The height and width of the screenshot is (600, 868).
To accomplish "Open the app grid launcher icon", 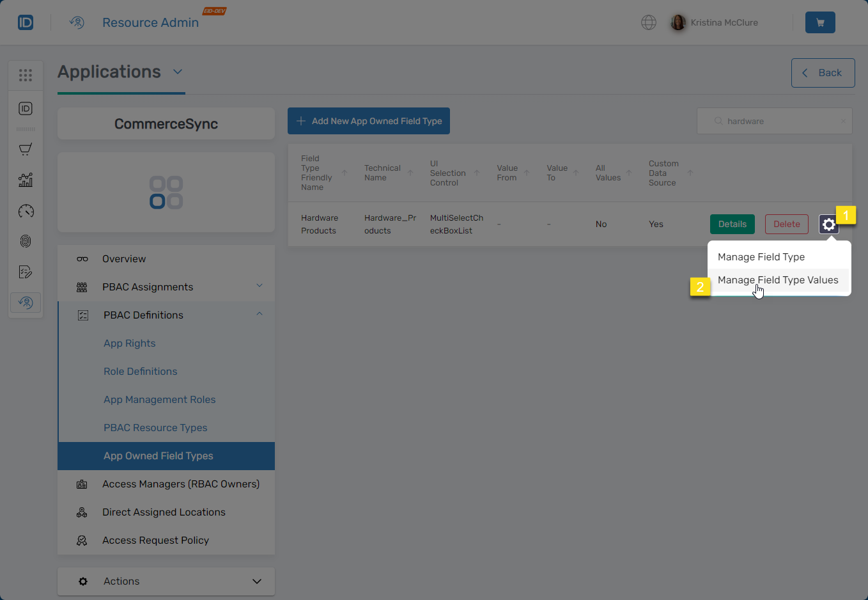I will point(26,75).
